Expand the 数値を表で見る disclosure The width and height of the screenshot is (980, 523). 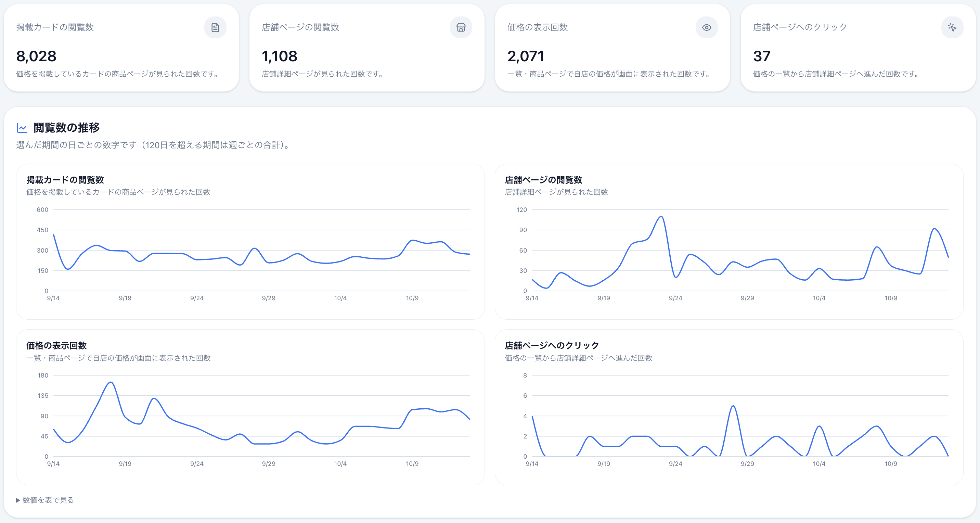point(45,500)
